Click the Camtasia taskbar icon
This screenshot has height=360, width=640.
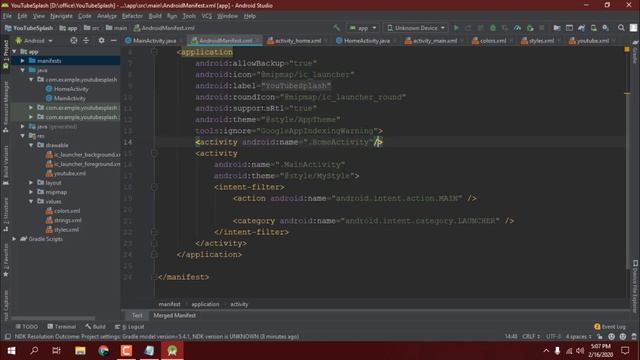click(126, 351)
